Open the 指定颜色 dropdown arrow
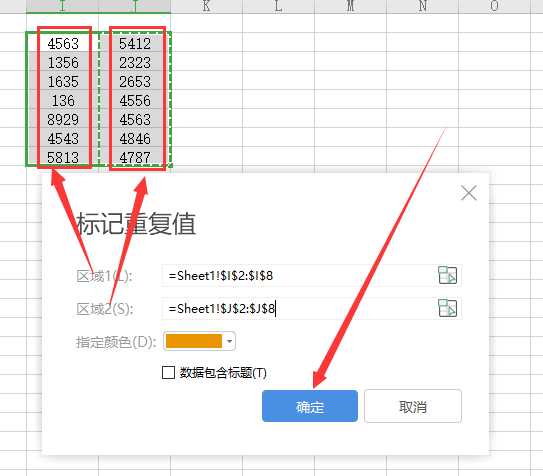The height and width of the screenshot is (476, 543). (229, 341)
